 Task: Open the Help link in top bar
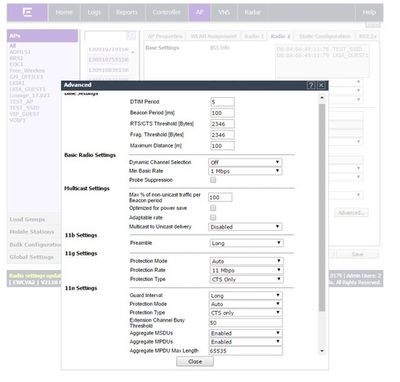pos(369,13)
